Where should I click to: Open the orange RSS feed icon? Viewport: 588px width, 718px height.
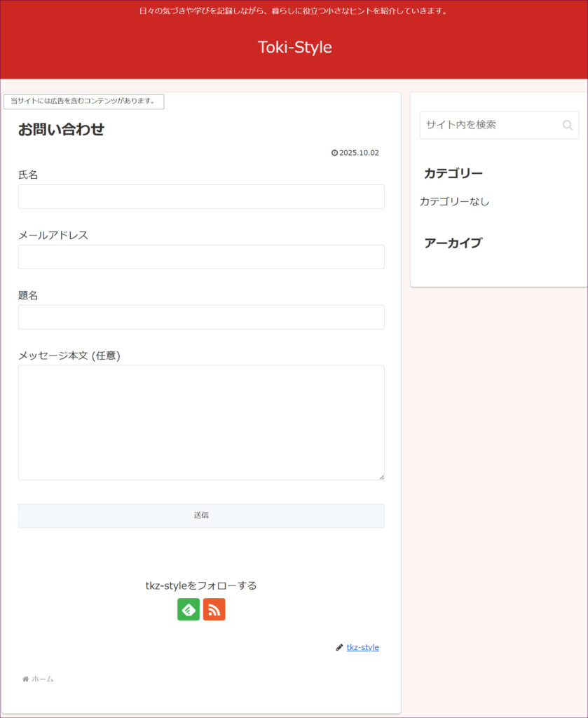[214, 609]
